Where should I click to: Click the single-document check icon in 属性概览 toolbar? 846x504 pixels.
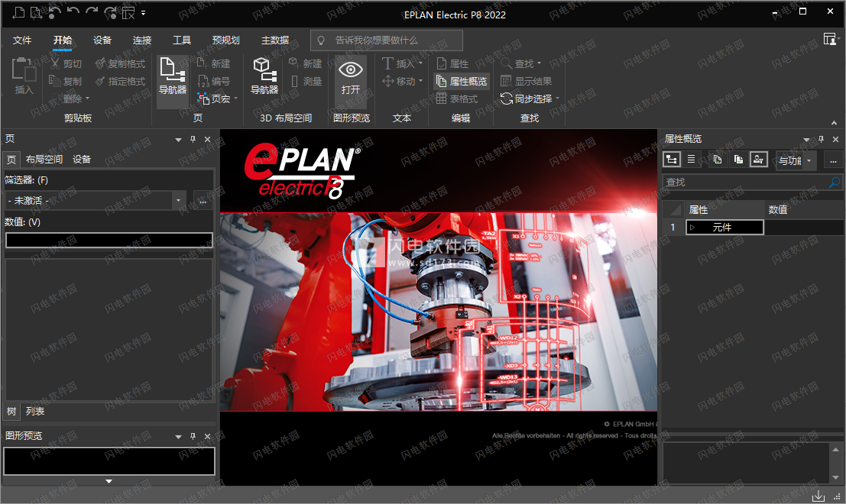[717, 160]
